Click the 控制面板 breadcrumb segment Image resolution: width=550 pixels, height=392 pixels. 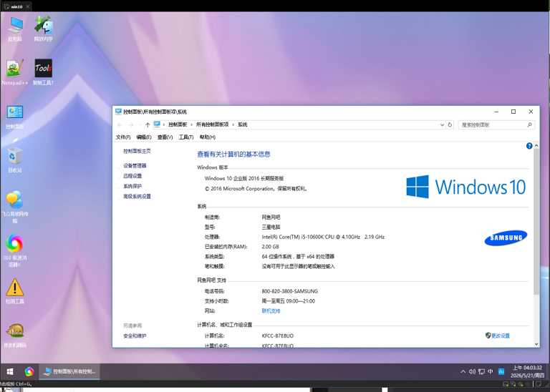178,124
